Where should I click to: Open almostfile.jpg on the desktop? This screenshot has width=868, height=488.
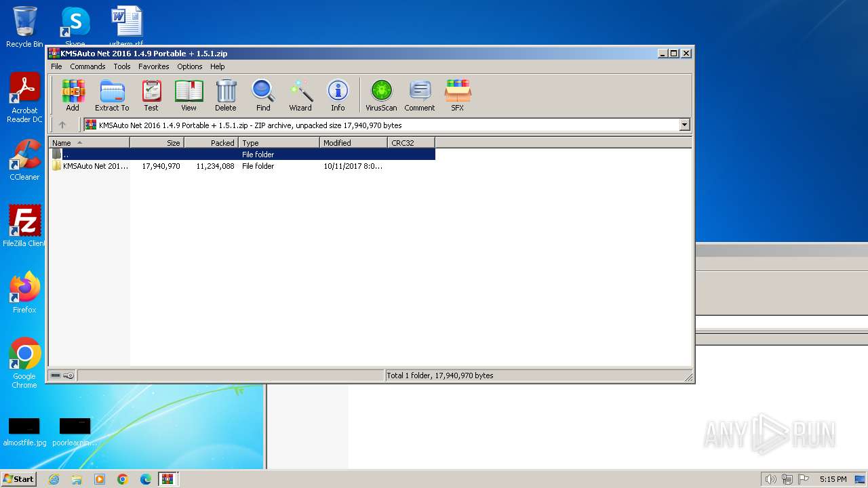click(x=24, y=432)
